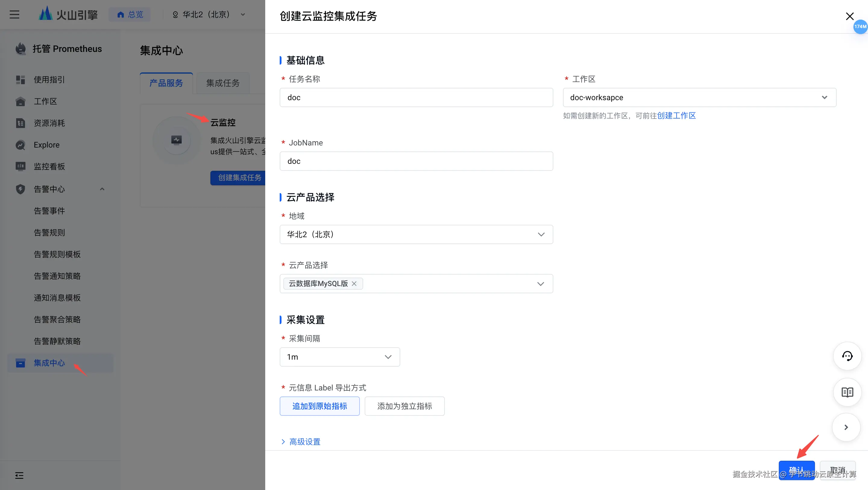Viewport: 868px width, 490px height.
Task: Collapse the 告警中心 menu group
Action: click(x=102, y=189)
